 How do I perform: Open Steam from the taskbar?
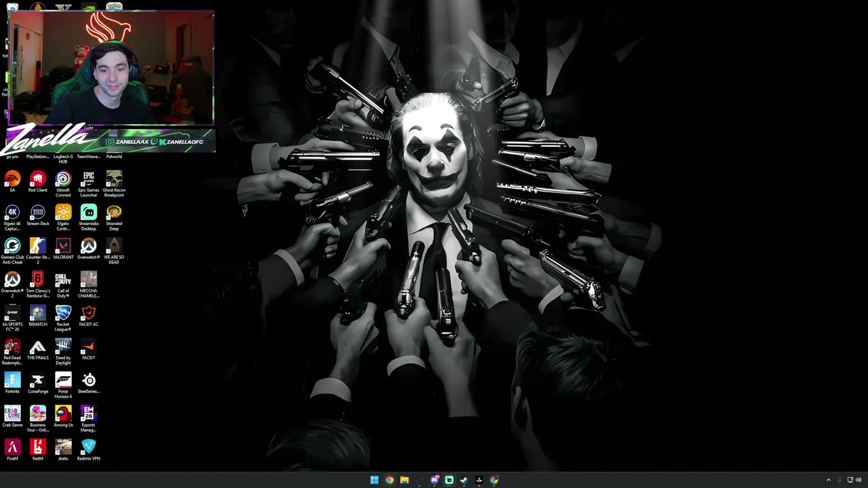click(x=464, y=480)
